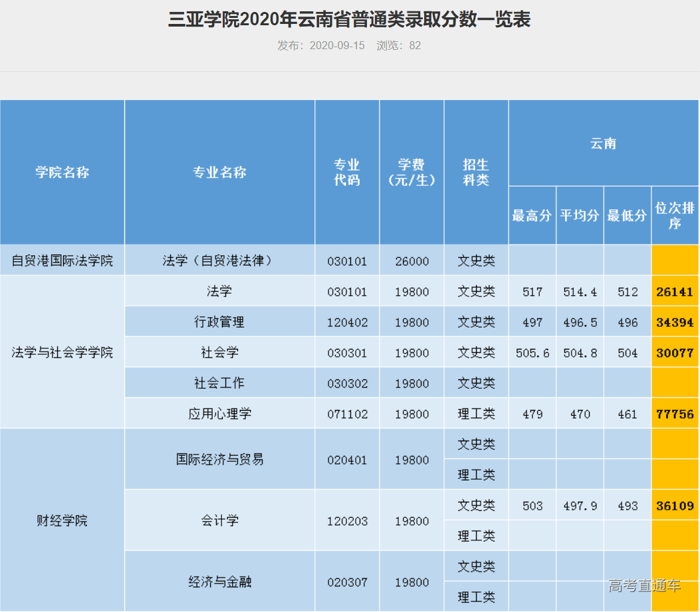This screenshot has height=612, width=700.
Task: Click the 云南 merged header cell
Action: pyautogui.click(x=603, y=142)
